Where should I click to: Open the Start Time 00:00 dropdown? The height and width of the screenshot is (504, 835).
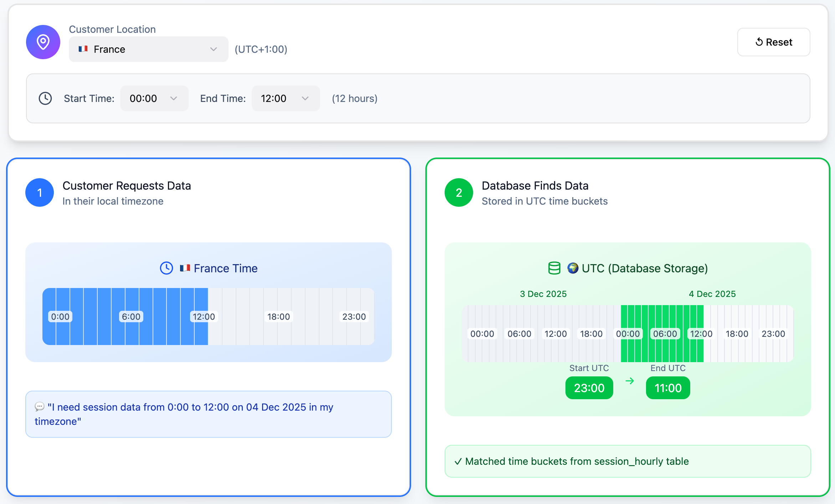(x=154, y=98)
